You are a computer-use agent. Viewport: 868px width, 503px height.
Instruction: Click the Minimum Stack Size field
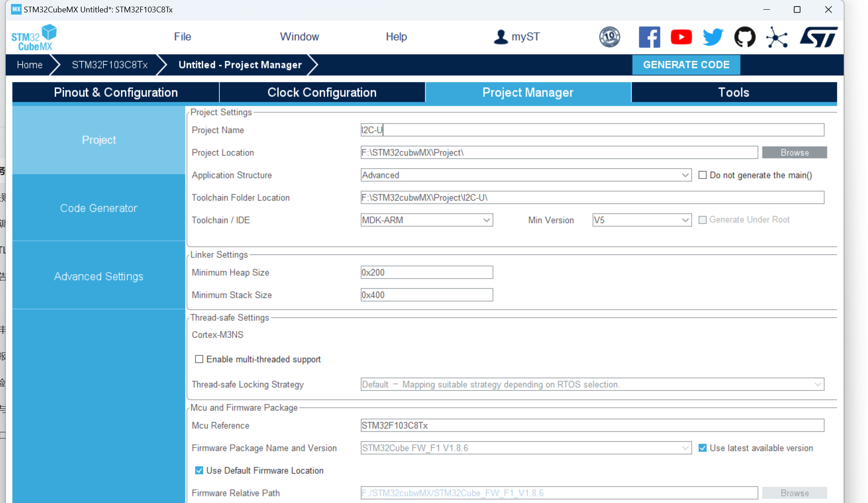click(426, 295)
